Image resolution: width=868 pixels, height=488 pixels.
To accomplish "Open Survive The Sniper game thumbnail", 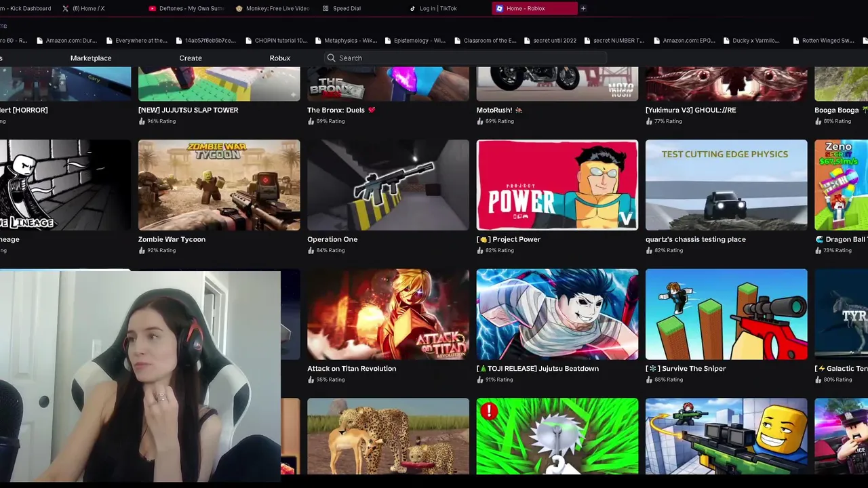I will [726, 314].
